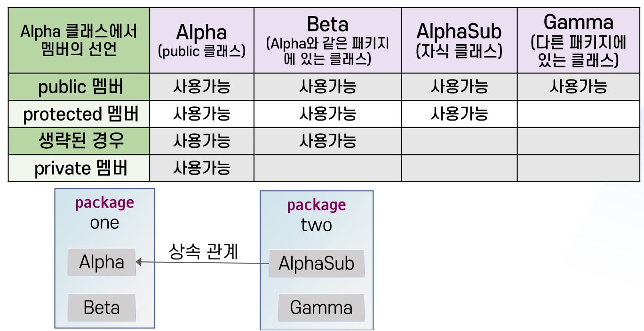Click the Gamma box in package two
This screenshot has width=644, height=331.
(321, 308)
